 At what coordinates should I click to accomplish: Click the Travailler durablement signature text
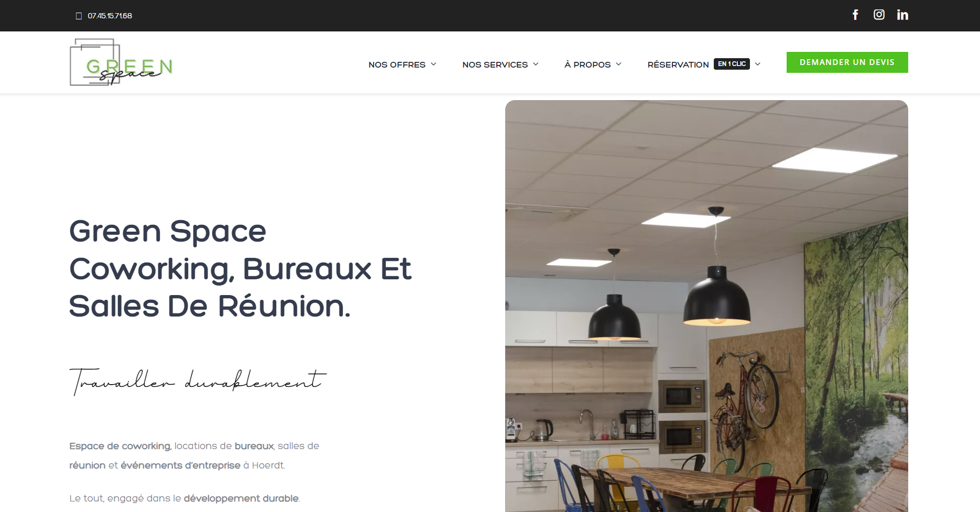tap(198, 381)
